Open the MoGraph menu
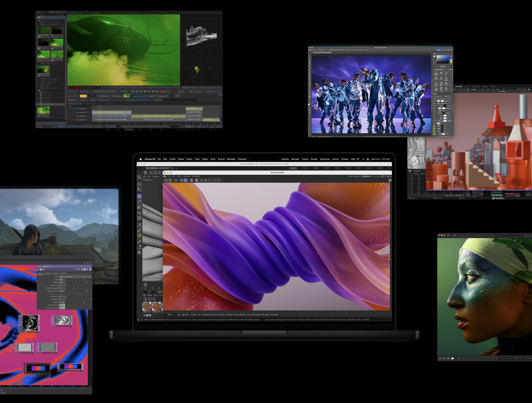Viewport: 532px width, 403px height. (x=231, y=159)
